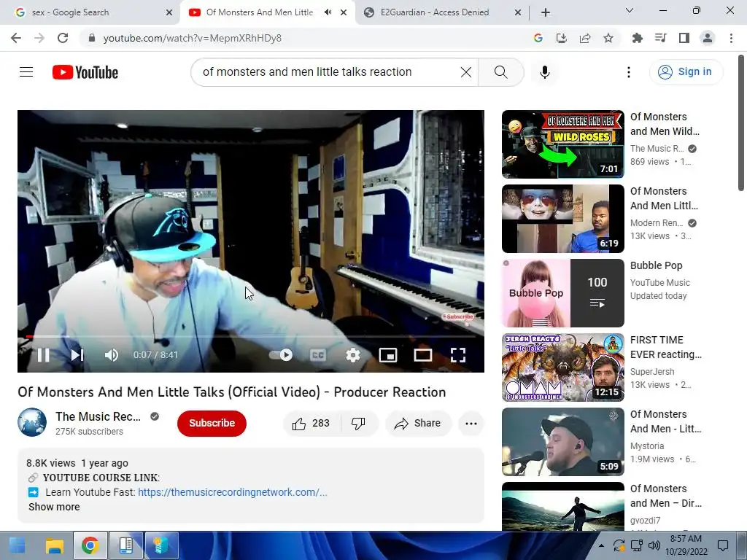The width and height of the screenshot is (747, 560).
Task: Go to YouTube home via logo
Action: pos(85,72)
